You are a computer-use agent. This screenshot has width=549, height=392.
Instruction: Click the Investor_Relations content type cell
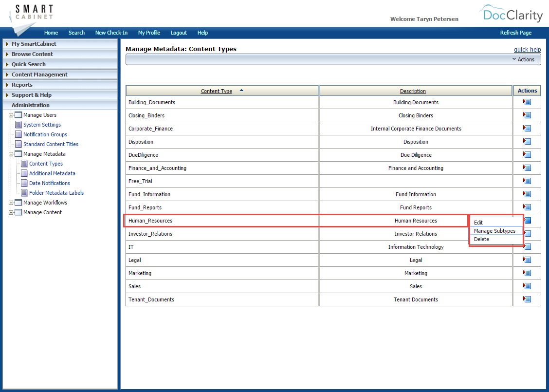[x=222, y=234]
